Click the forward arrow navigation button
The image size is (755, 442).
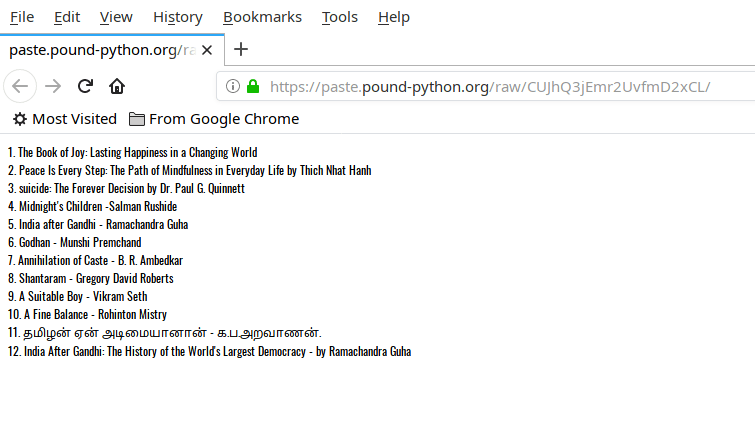[x=52, y=87]
